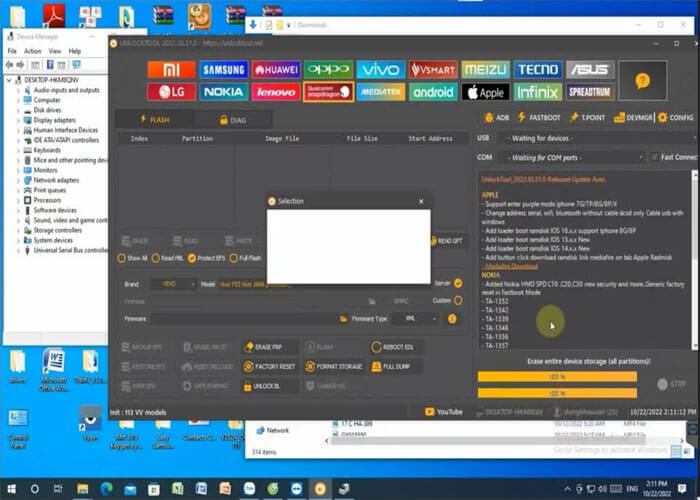Select the vivo brand tile
The height and width of the screenshot is (500, 700).
pyautogui.click(x=381, y=70)
